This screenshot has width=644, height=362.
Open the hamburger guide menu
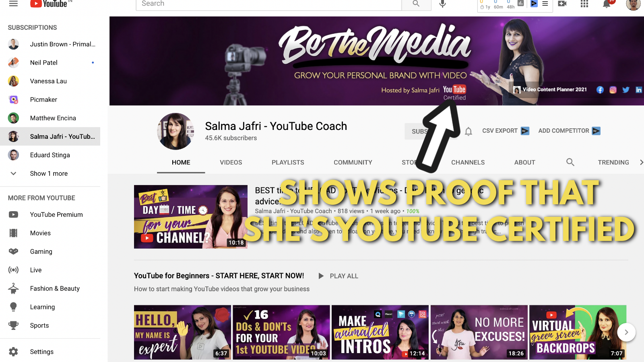(13, 4)
